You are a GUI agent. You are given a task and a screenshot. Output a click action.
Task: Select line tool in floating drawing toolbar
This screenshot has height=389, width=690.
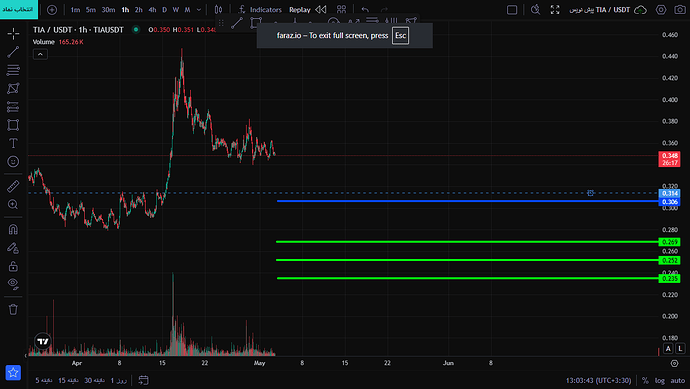click(237, 23)
